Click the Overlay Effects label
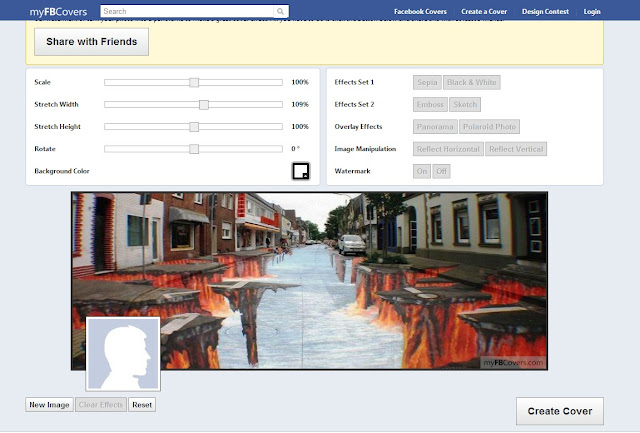 pos(358,127)
